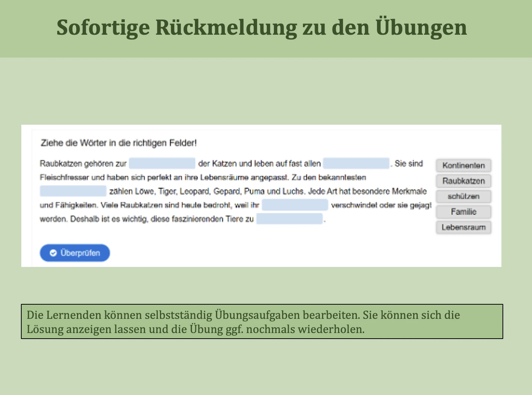The height and width of the screenshot is (395, 532).
Task: Select the description text box about Lernenden
Action: pyautogui.click(x=262, y=322)
